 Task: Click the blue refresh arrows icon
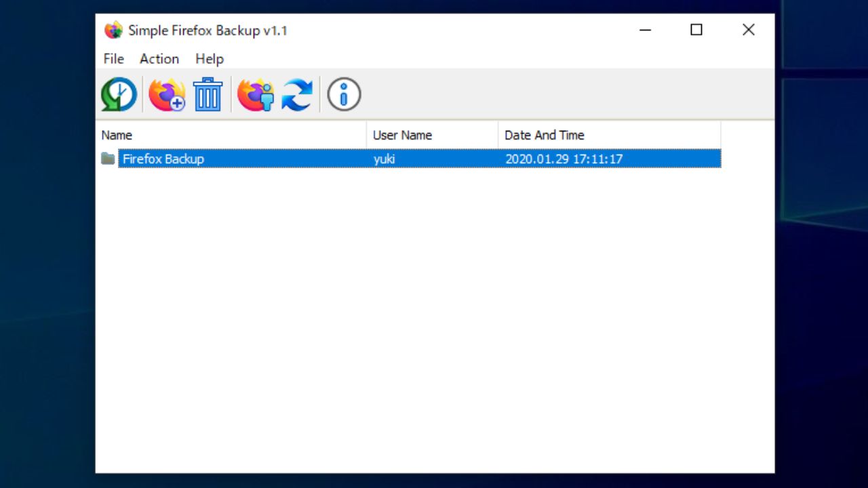[297, 94]
